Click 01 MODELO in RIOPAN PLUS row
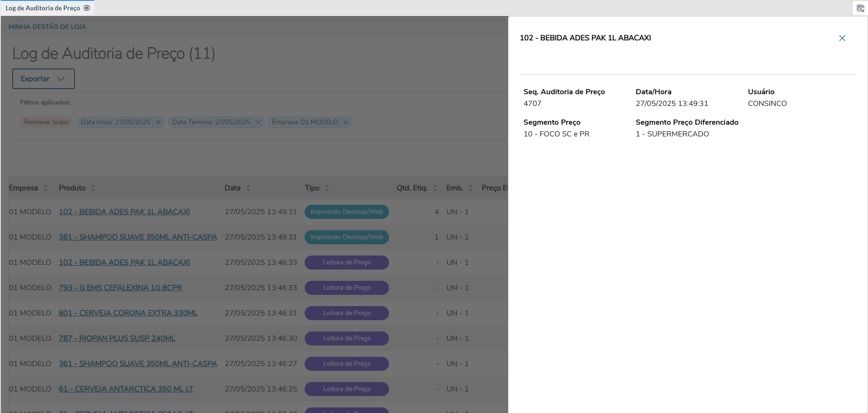This screenshot has width=868, height=413. click(x=30, y=338)
